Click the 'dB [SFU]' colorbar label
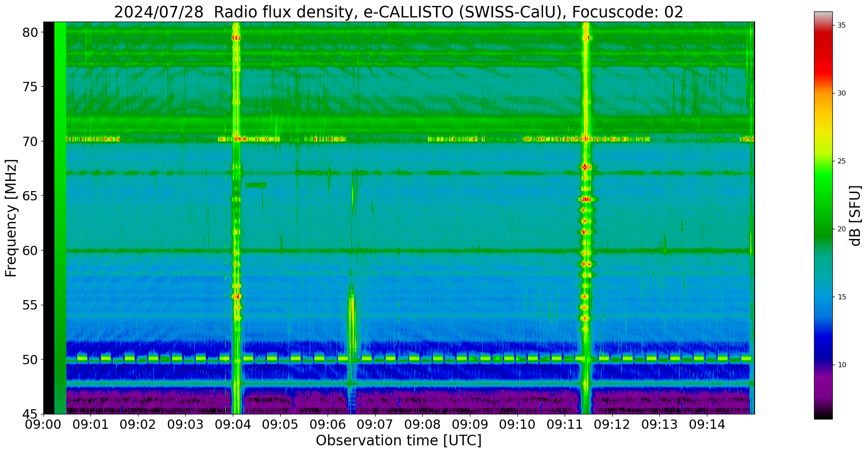The height and width of the screenshot is (453, 868). pos(855,215)
